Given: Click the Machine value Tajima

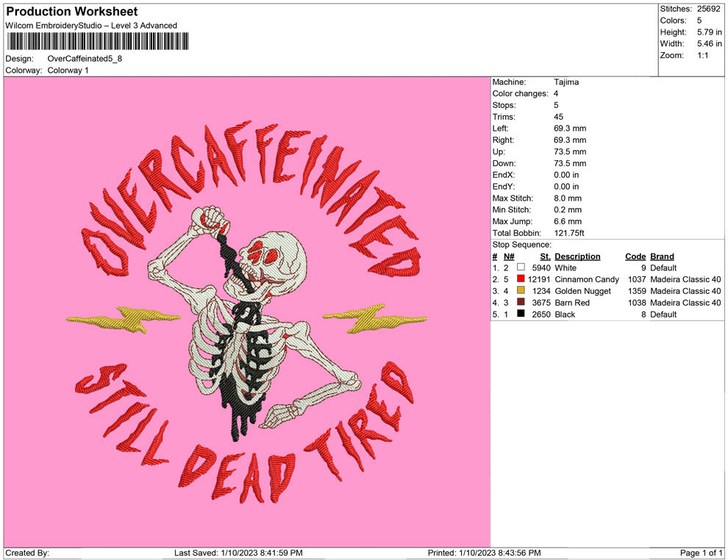Looking at the screenshot, I should (x=566, y=82).
